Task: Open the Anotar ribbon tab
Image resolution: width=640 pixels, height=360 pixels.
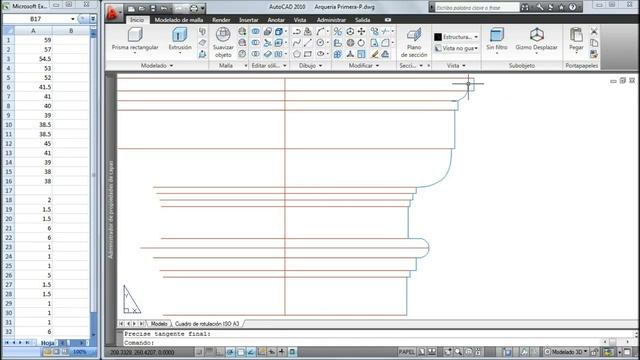Action: point(276,20)
